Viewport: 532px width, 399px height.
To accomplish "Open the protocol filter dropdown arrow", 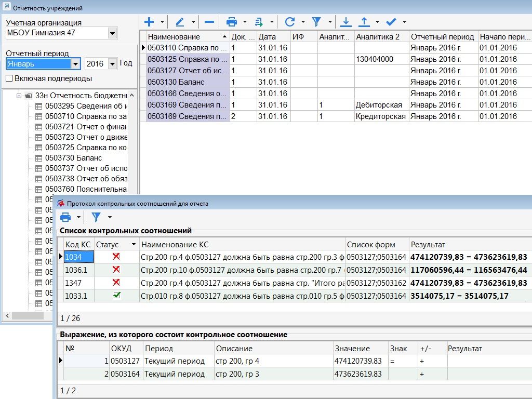I will (x=110, y=217).
